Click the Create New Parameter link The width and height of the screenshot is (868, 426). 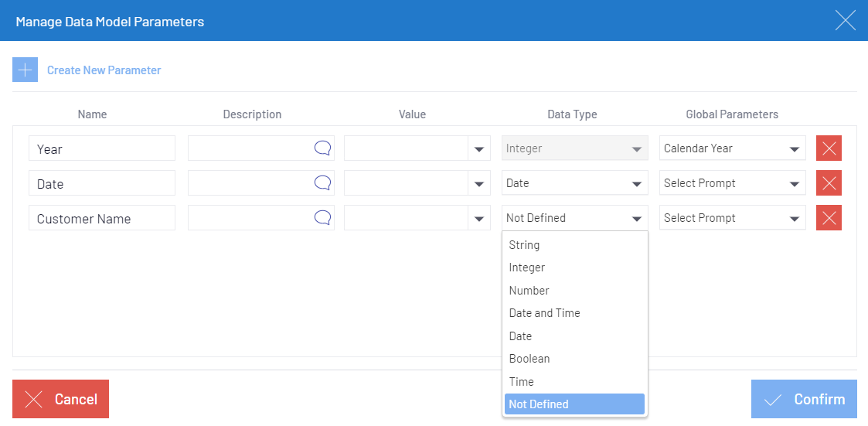tap(104, 70)
